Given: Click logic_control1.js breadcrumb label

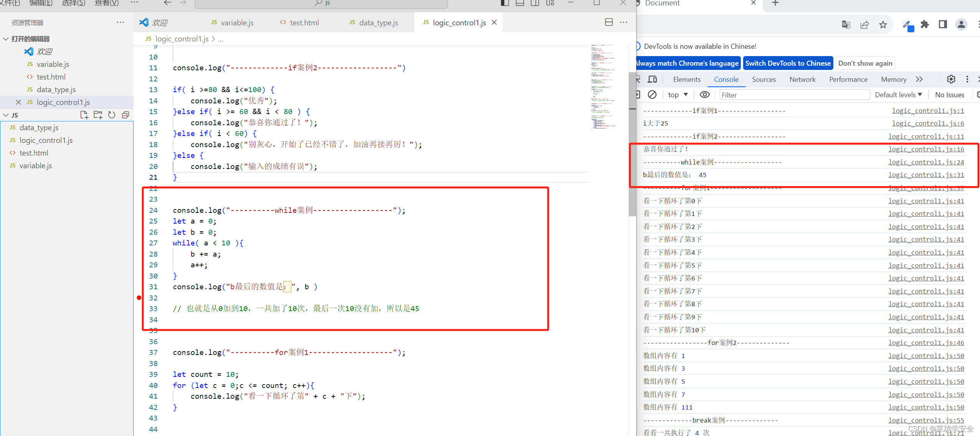Looking at the screenshot, I should (182, 39).
